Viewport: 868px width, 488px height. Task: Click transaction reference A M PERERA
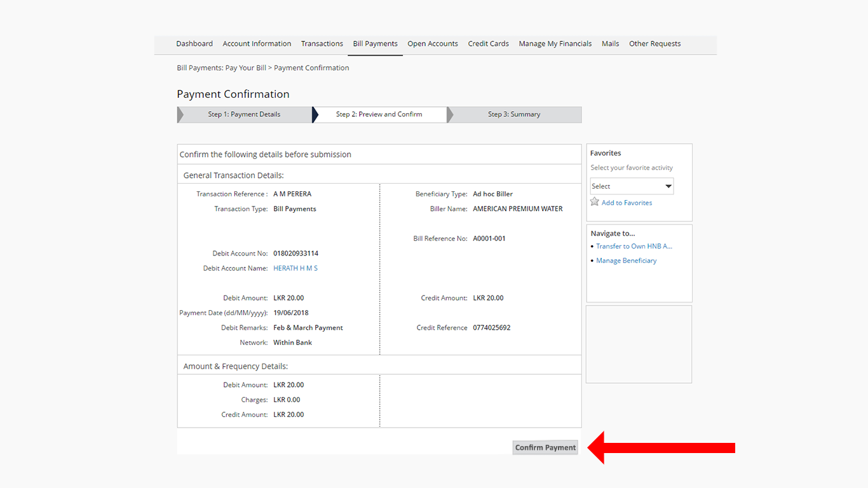pos(292,194)
